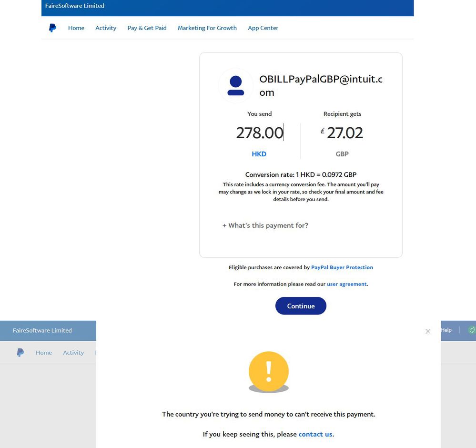Open the Home tab in top navigation
Viewport: 476px width, 448px height.
pos(76,28)
